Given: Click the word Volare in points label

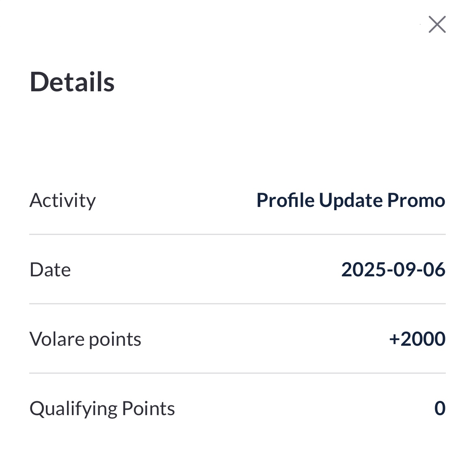Looking at the screenshot, I should [57, 339].
